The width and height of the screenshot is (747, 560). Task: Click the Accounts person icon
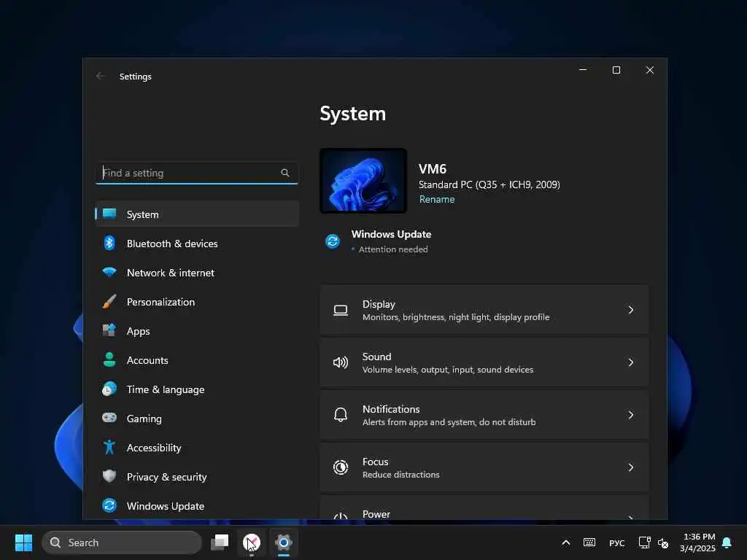pyautogui.click(x=109, y=359)
